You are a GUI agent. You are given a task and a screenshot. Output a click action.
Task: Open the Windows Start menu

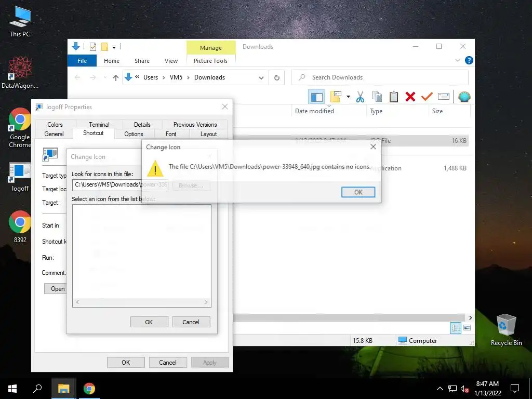(12, 389)
